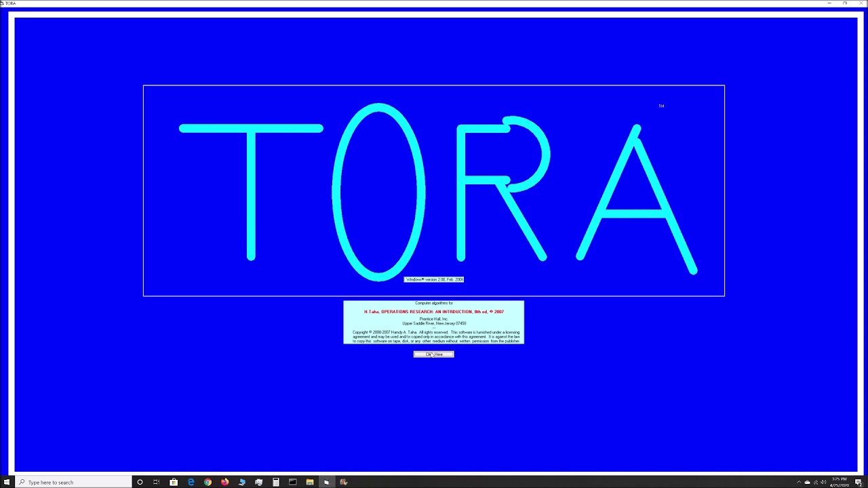
Task: Open Microsoft Edge from taskbar
Action: (191, 482)
